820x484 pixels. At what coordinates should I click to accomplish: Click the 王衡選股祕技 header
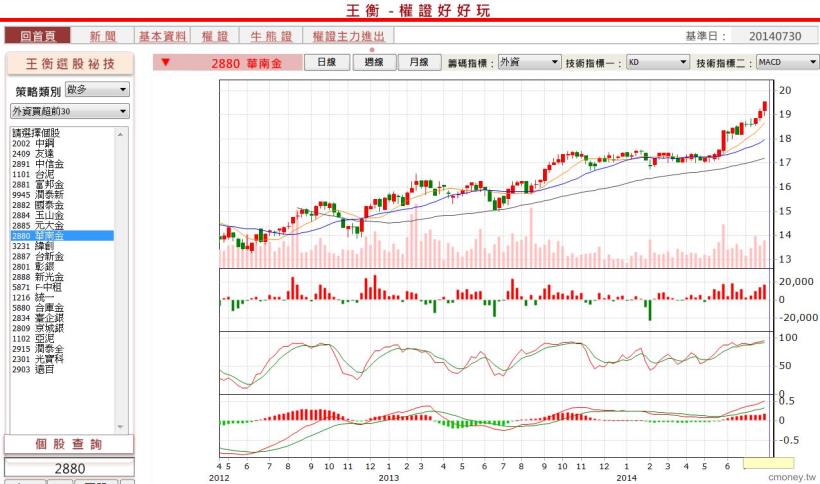click(70, 64)
